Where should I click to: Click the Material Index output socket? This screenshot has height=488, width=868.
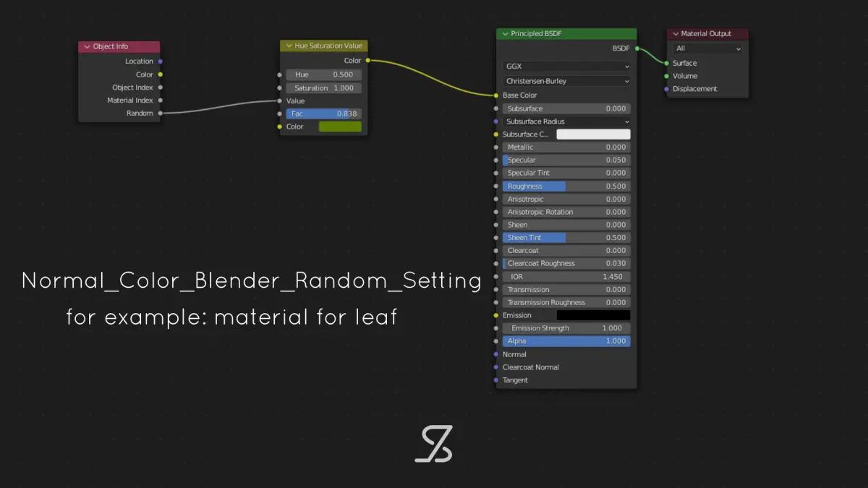click(x=160, y=100)
